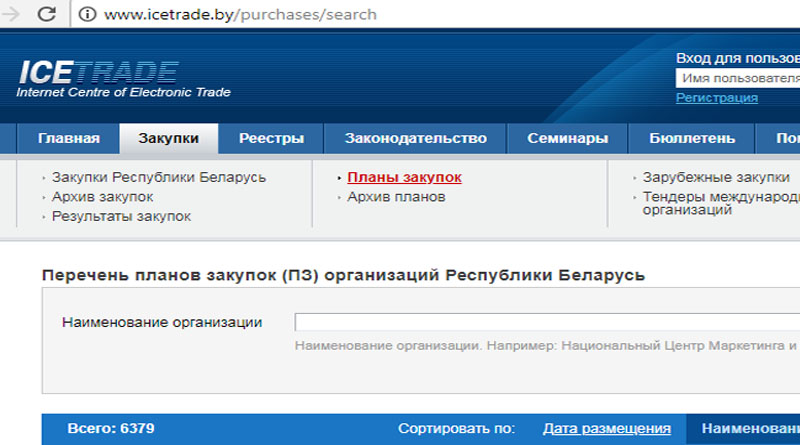Go to the Законодательство tab
Viewport: 800px width, 445px height.
(x=415, y=138)
